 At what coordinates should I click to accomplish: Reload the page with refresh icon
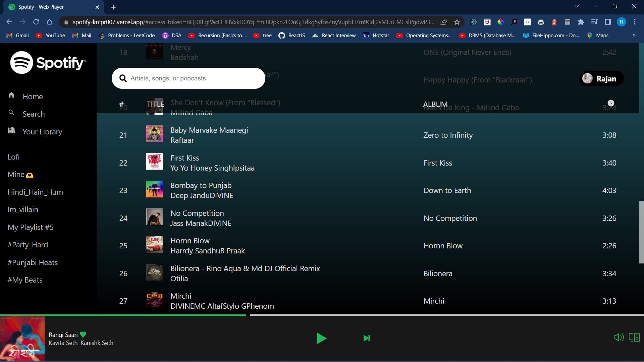click(36, 22)
